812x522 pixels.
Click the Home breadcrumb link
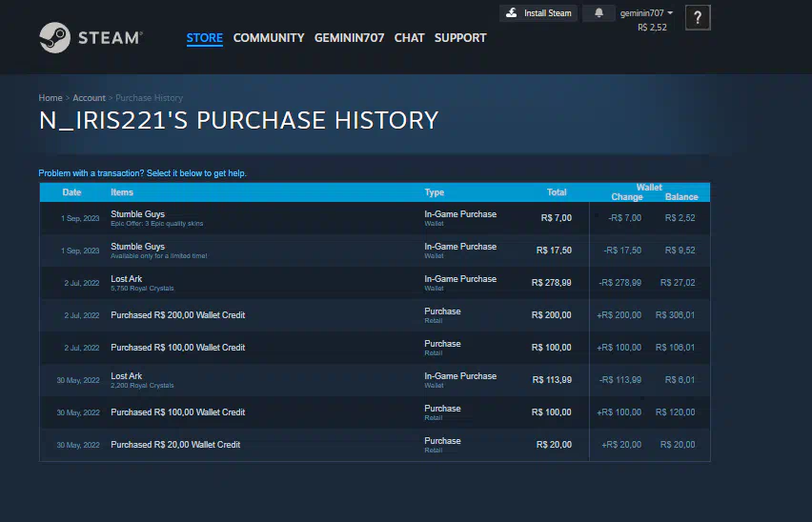click(51, 98)
